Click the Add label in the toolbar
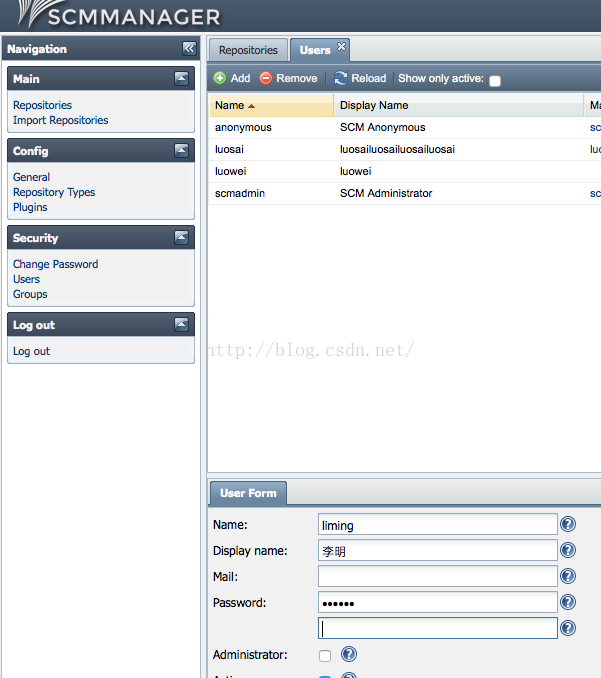This screenshot has width=601, height=678. coord(240,78)
